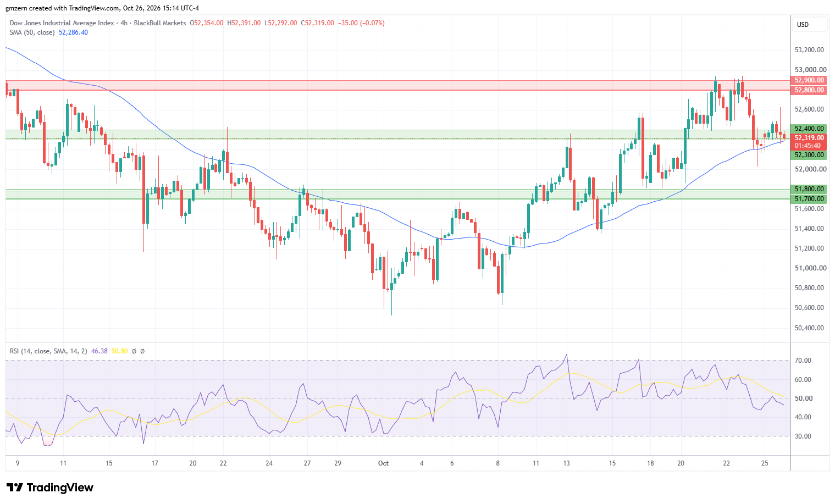This screenshot has height=504, width=835.
Task: Click the 70.00 level on the RSI axis
Action: 803,361
